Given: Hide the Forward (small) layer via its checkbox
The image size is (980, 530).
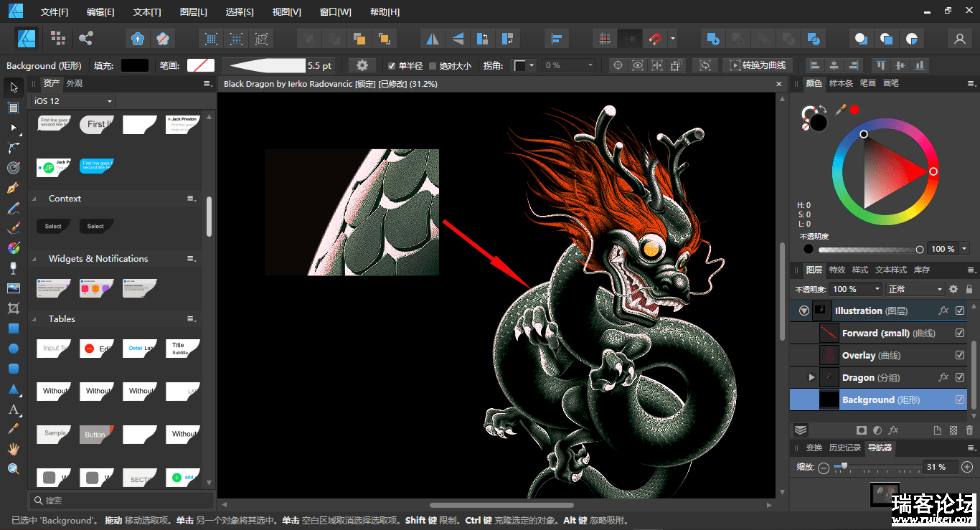Looking at the screenshot, I should point(960,333).
